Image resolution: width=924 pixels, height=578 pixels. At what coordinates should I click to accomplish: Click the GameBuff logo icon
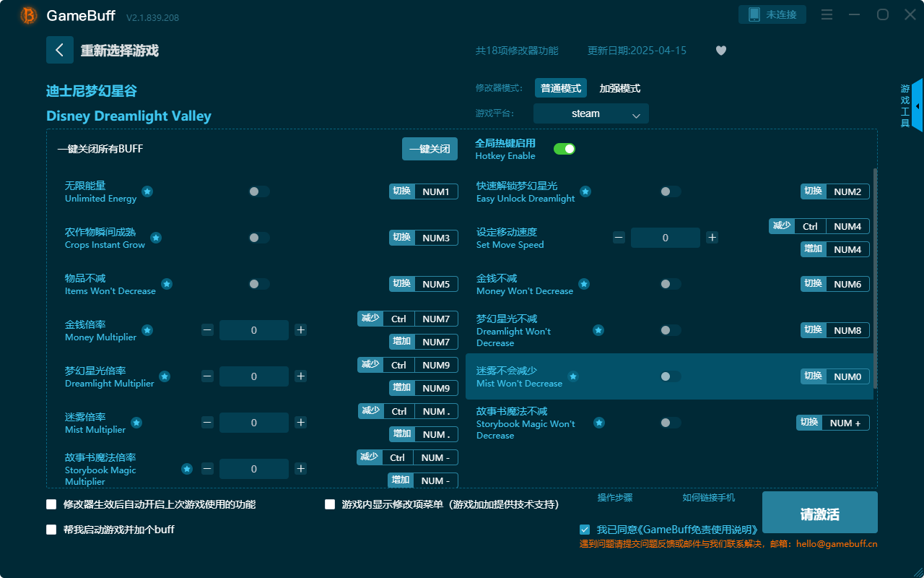29,15
